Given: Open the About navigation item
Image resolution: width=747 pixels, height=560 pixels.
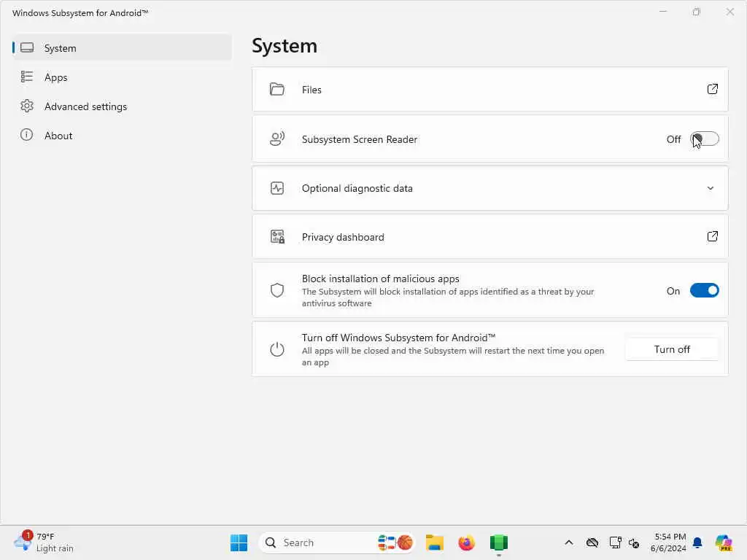Looking at the screenshot, I should click(x=122, y=135).
